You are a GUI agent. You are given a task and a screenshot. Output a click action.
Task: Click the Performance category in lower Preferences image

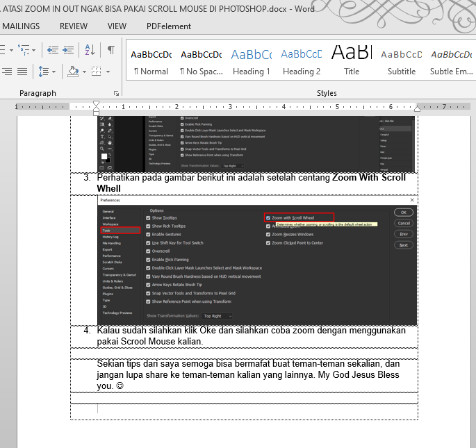click(111, 256)
